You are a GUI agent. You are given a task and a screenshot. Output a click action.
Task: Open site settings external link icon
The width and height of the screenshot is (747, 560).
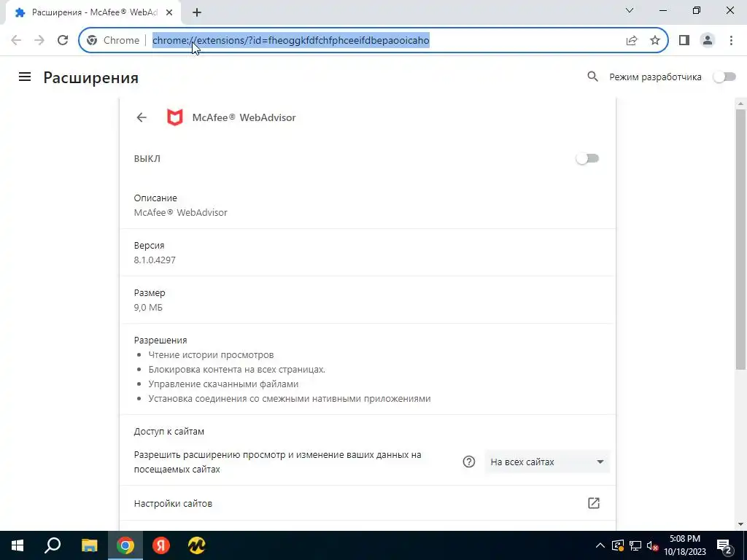(x=594, y=503)
